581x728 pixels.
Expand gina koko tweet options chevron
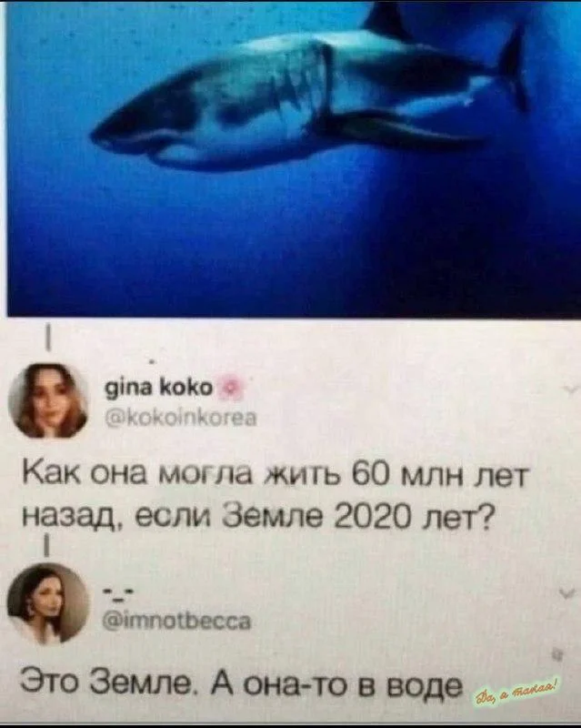point(571,390)
